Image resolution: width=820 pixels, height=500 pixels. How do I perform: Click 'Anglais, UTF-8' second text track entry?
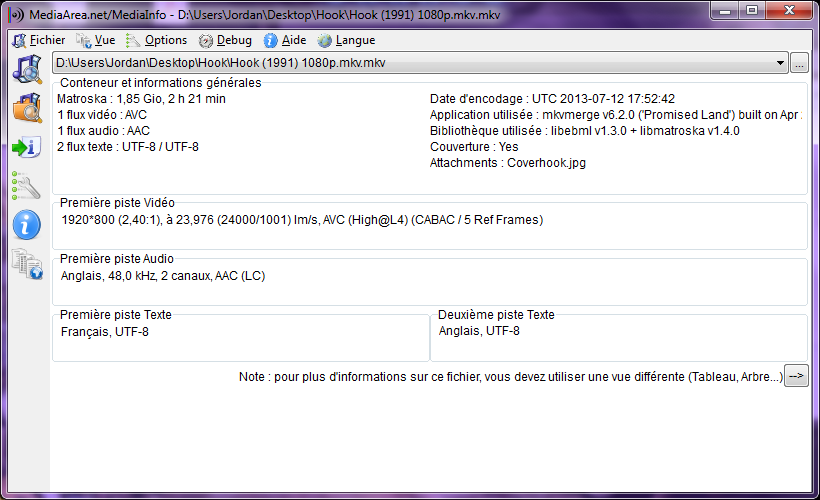[x=479, y=331]
